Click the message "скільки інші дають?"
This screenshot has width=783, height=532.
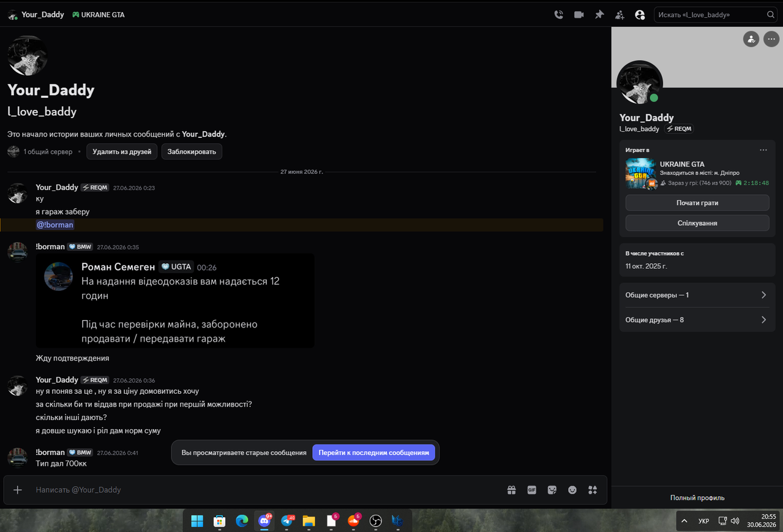[x=71, y=418]
